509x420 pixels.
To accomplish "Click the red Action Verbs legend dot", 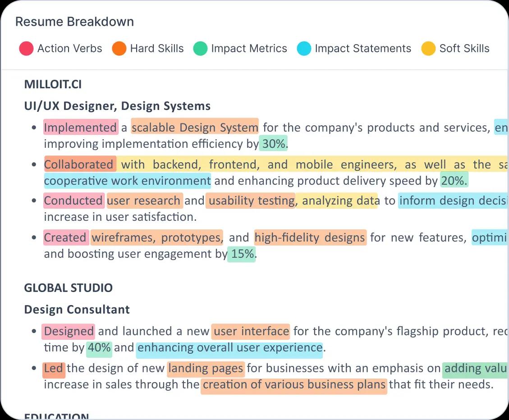I will click(26, 49).
